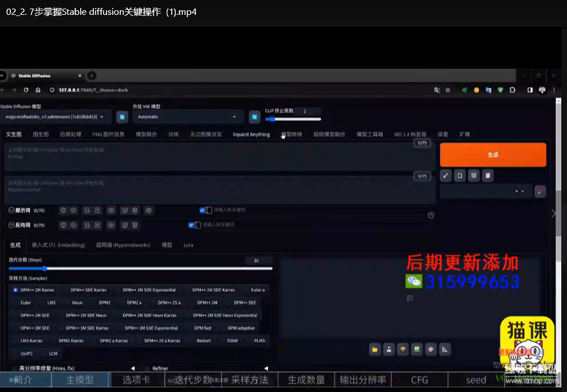This screenshot has width=567, height=392.
Task: Select the Euler a sampler
Action: click(x=258, y=290)
